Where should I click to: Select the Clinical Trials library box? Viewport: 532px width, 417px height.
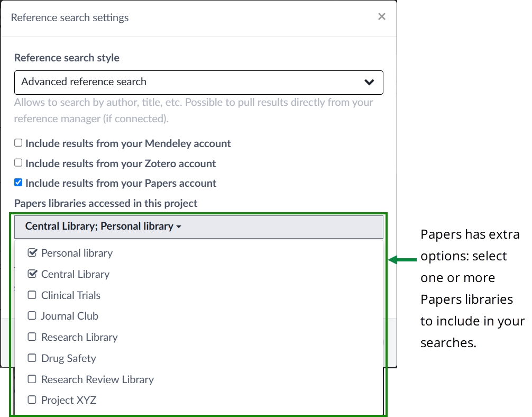click(32, 295)
